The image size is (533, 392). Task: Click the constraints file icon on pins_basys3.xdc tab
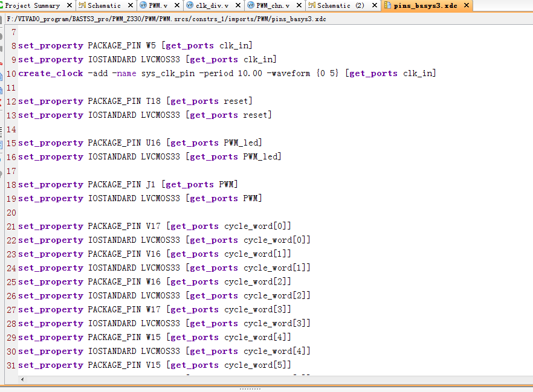(x=387, y=5)
